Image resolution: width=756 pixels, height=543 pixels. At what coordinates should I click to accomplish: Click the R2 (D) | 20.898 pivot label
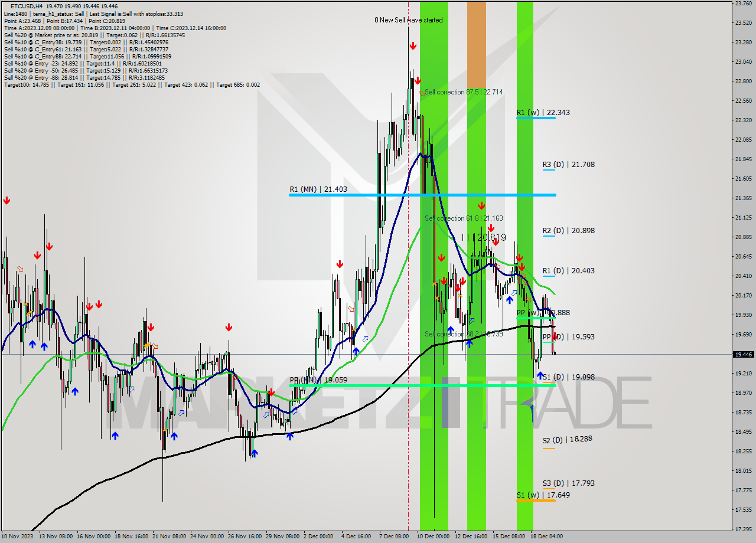pyautogui.click(x=568, y=231)
